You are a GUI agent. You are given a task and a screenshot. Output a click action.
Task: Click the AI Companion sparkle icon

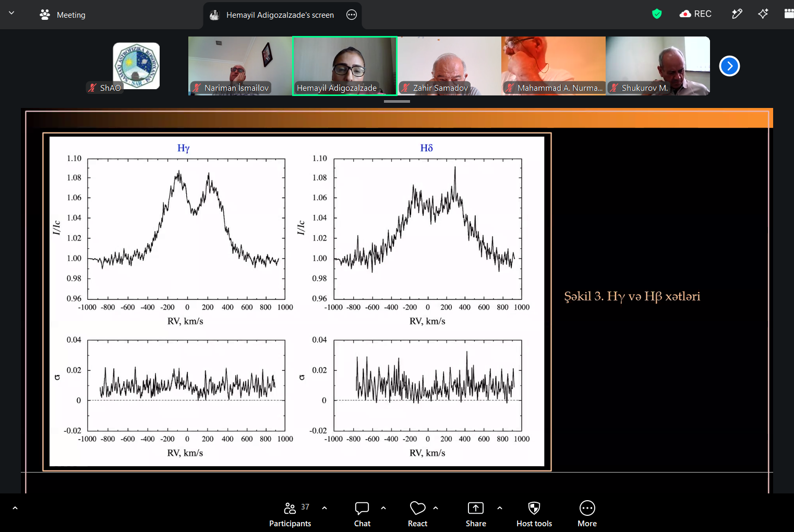763,14
